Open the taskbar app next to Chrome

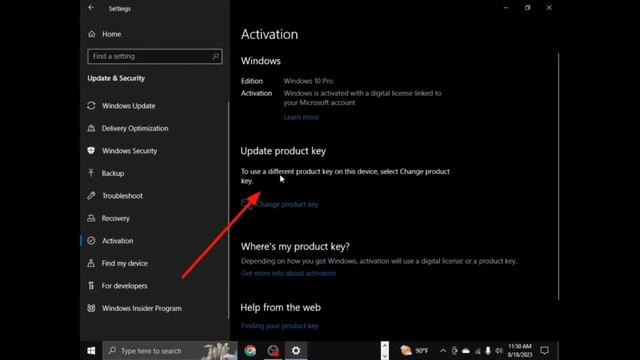273,351
